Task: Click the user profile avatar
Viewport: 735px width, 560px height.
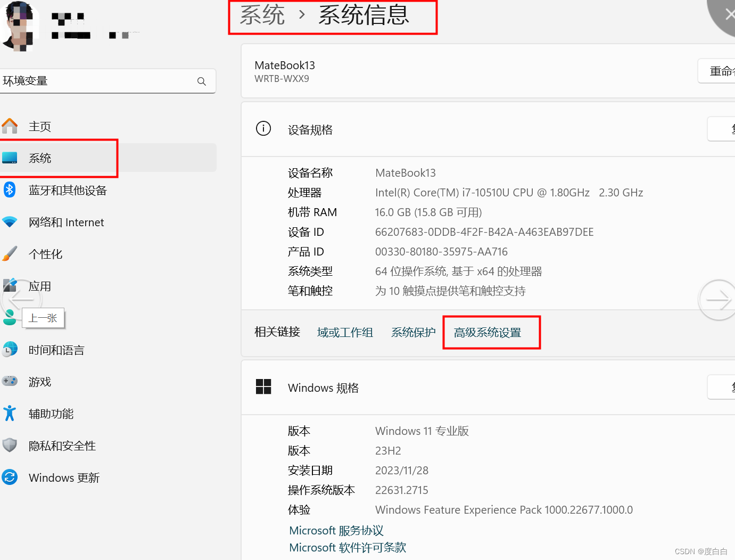Action: 20,26
